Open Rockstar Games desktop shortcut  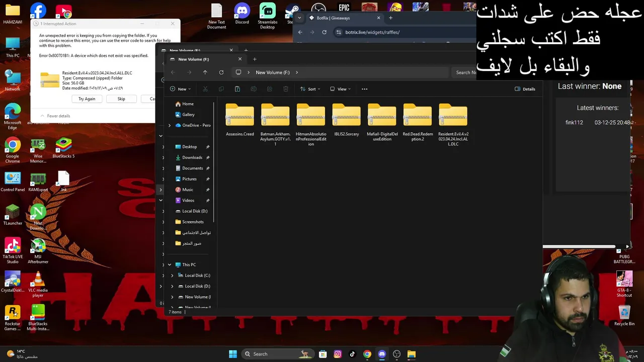tap(13, 318)
